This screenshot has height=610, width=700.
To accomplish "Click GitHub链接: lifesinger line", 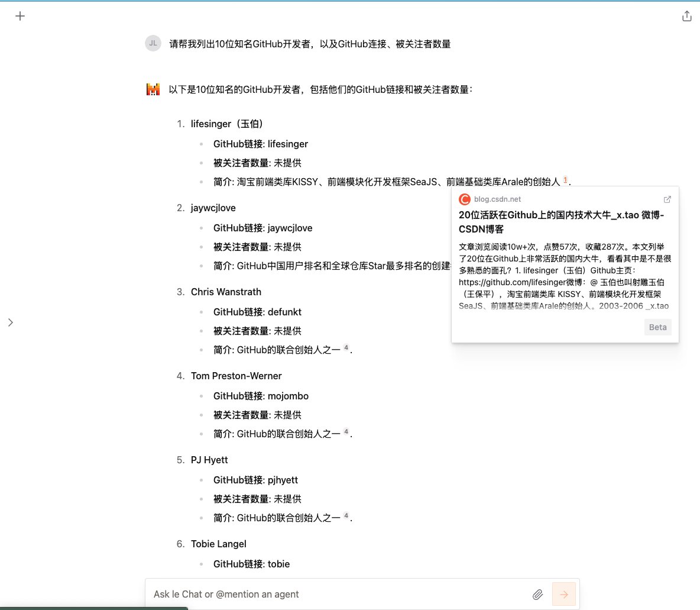I will click(261, 144).
